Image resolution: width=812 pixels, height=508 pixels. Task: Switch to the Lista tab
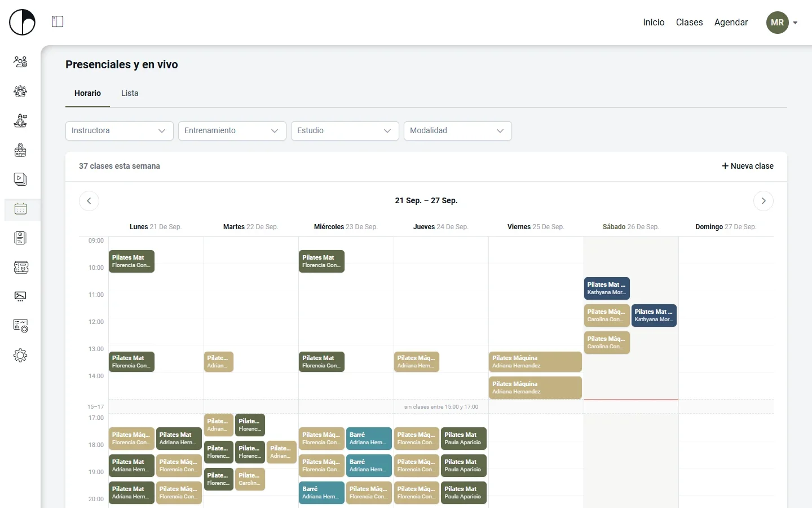(x=130, y=93)
